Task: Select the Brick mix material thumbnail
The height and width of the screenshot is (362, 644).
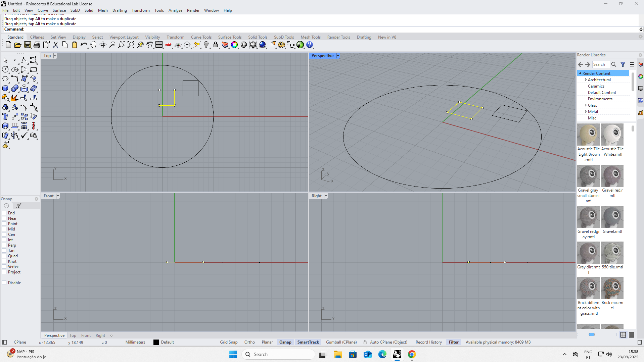Action: 612,288
